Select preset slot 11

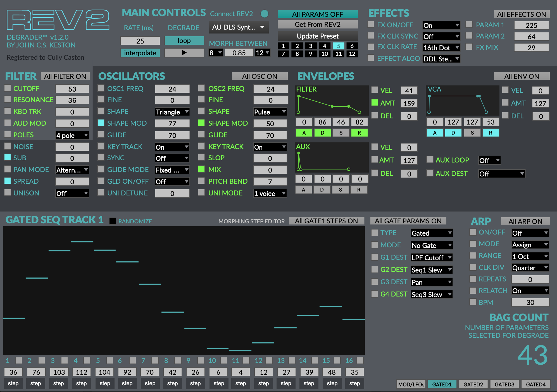[x=338, y=54]
